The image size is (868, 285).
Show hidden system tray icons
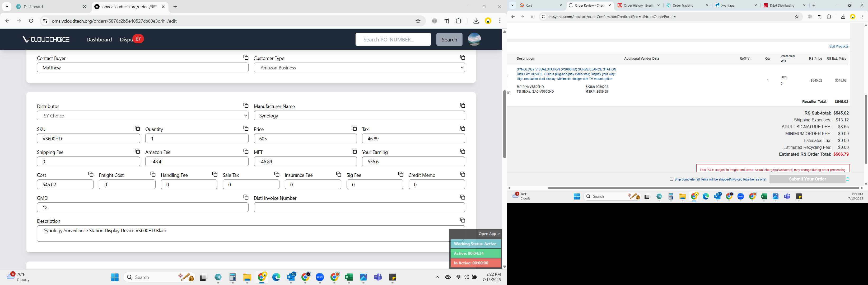pyautogui.click(x=437, y=277)
